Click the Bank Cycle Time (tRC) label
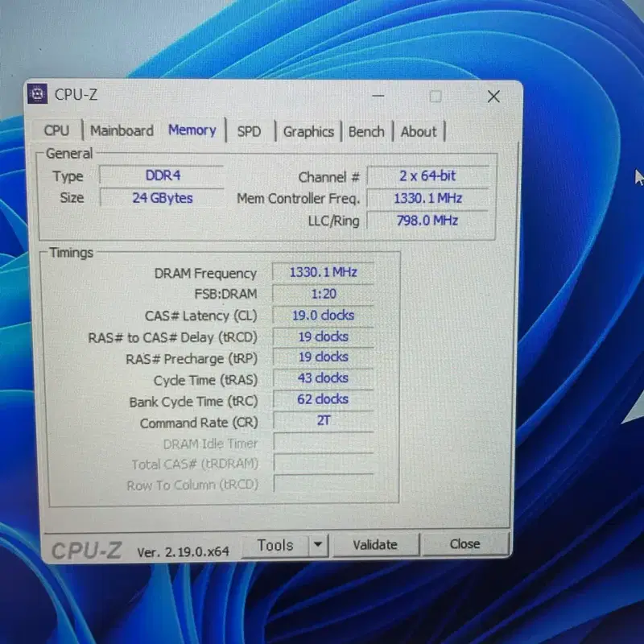644x644 pixels. 193,402
